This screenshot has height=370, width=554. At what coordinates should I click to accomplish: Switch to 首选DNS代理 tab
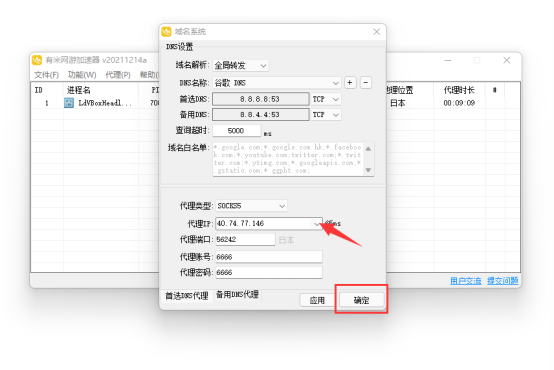click(x=187, y=296)
